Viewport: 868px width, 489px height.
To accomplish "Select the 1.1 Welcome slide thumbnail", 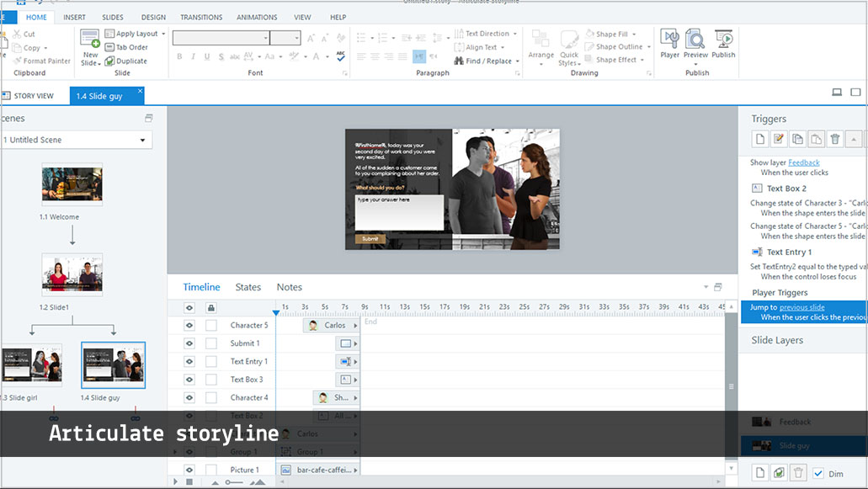I will pyautogui.click(x=72, y=185).
